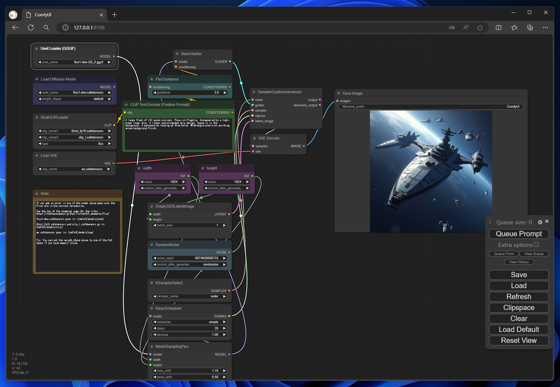The width and height of the screenshot is (560, 387).
Task: Click the browser profile icon
Action: pyautogui.click(x=13, y=15)
